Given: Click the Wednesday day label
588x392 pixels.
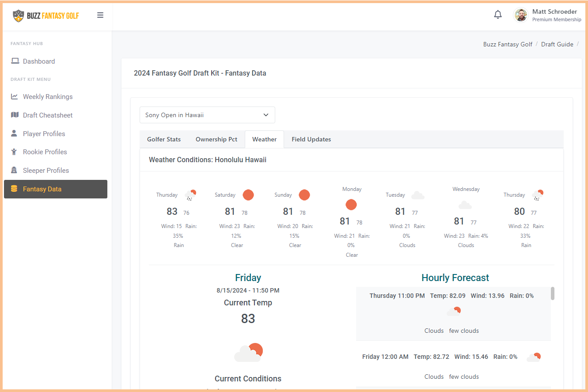Looking at the screenshot, I should coord(466,189).
